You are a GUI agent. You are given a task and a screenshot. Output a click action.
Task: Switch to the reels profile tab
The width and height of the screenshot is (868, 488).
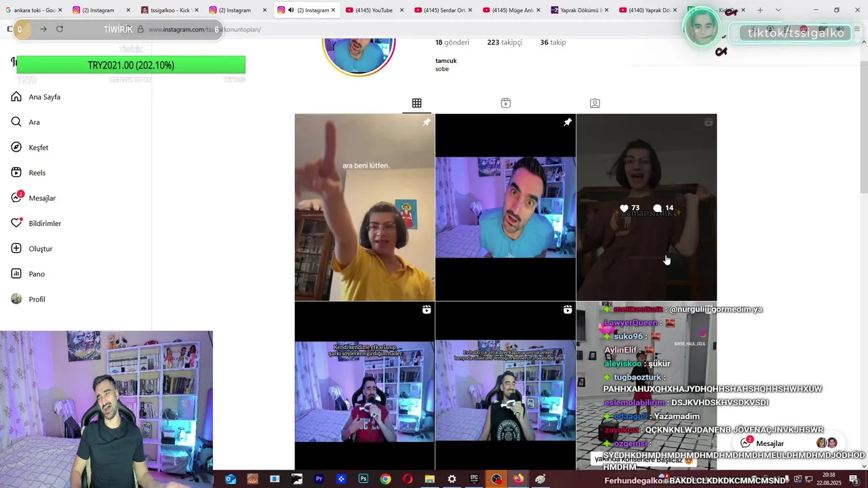506,103
